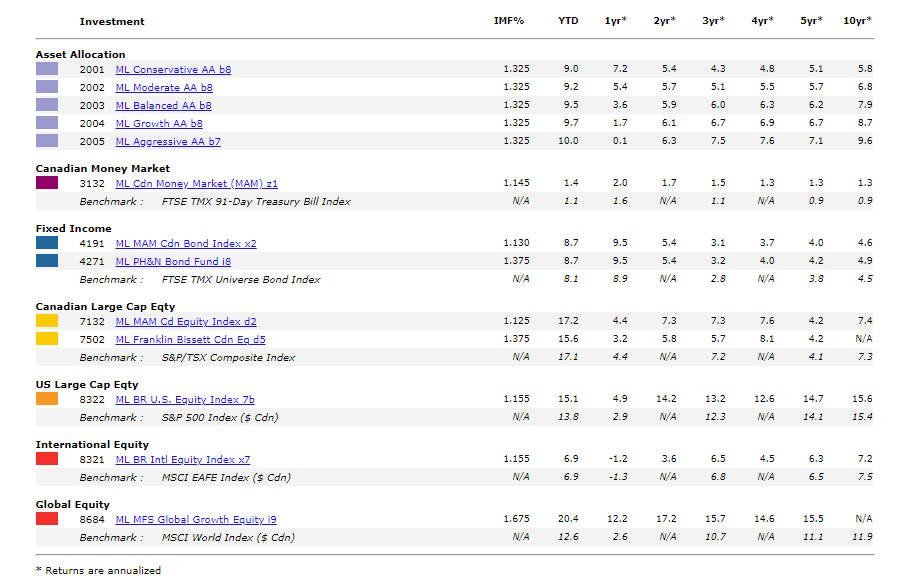Viewport: 915px width, 582px height.
Task: Click fund code 3132
Action: coord(92,184)
